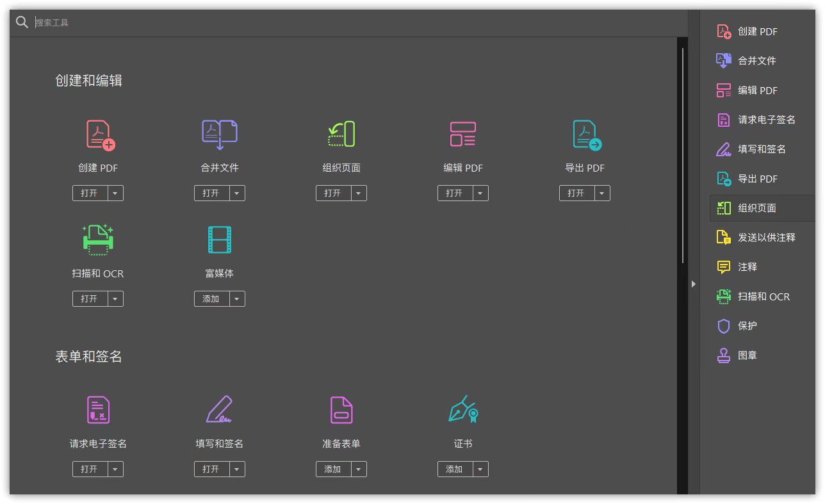Viewport: 825px width, 504px height.
Task: Click 导出 PDF icon in right sidebar
Action: pos(724,179)
